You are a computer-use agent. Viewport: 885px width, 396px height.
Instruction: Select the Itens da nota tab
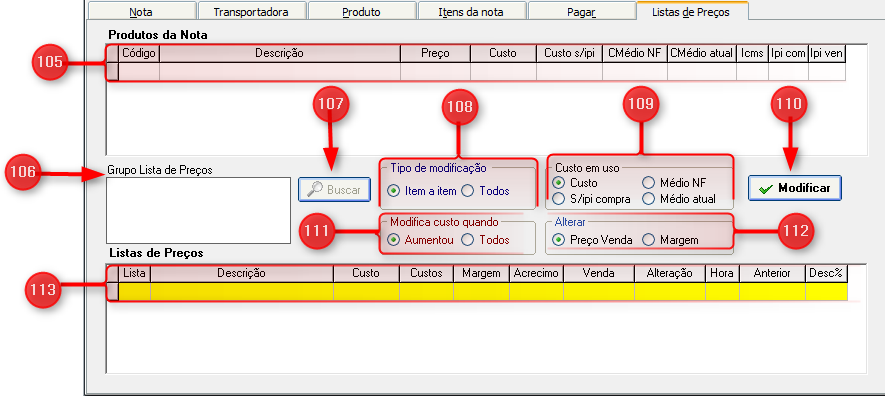(x=471, y=11)
